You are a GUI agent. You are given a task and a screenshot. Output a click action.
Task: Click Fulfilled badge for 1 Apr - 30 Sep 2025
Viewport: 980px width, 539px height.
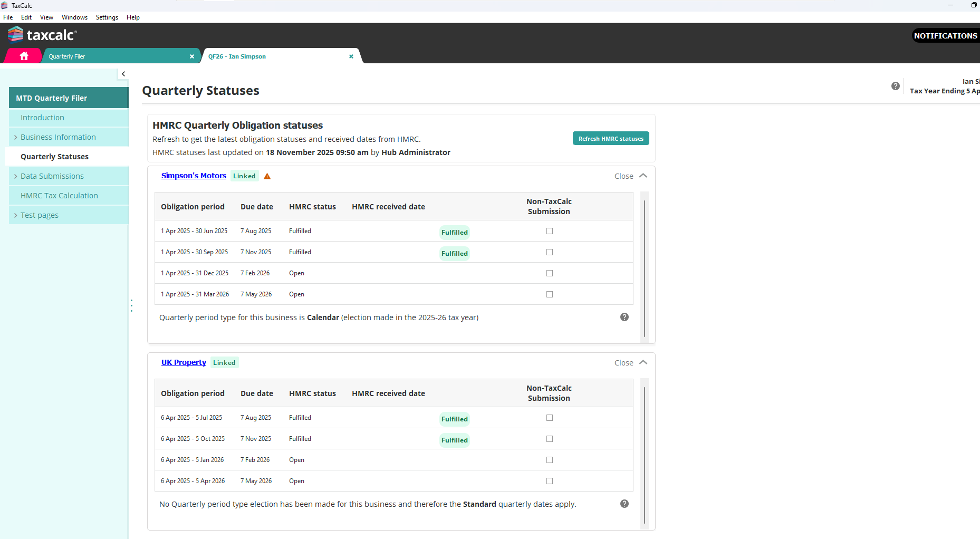click(x=455, y=253)
